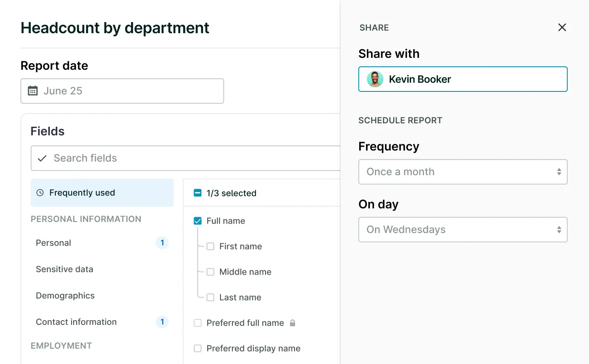Viewport: 589px width, 364px height.
Task: Click the calendar icon in Report date
Action: coord(33,91)
